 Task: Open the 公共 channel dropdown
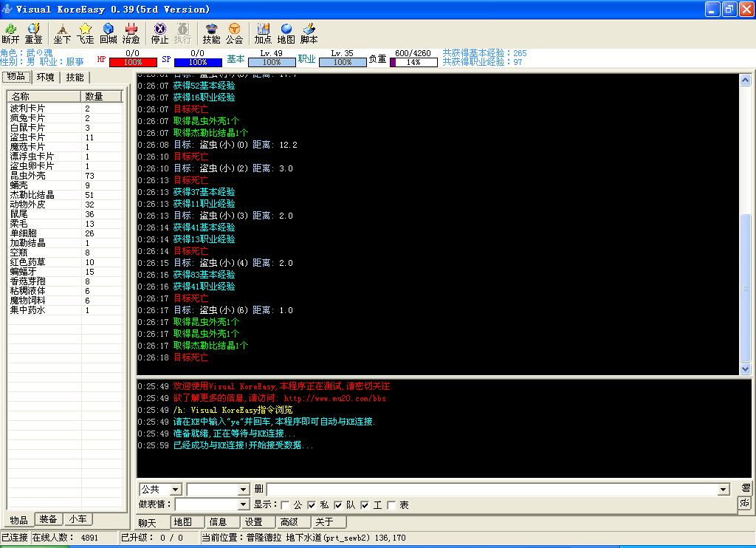175,490
